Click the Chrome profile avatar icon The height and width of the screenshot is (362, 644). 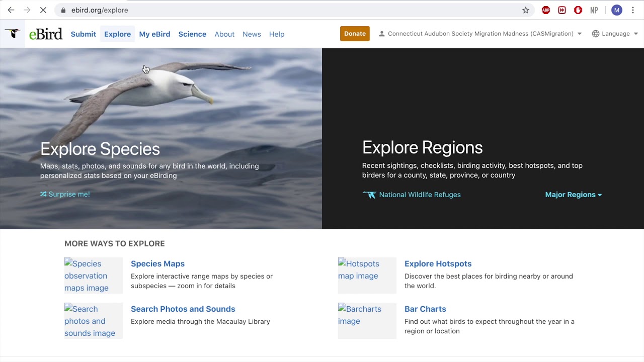(x=617, y=10)
